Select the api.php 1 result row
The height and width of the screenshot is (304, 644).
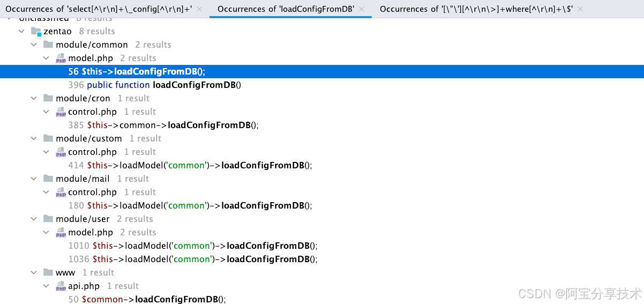click(322, 286)
